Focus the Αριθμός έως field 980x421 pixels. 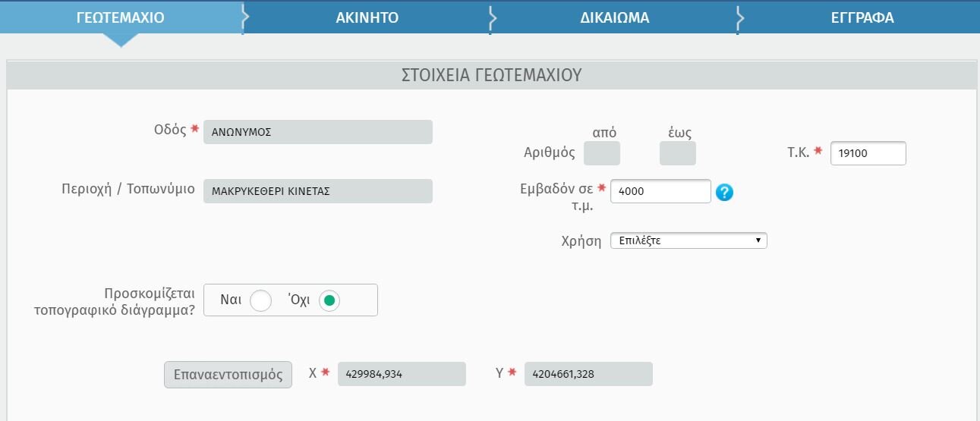click(678, 154)
